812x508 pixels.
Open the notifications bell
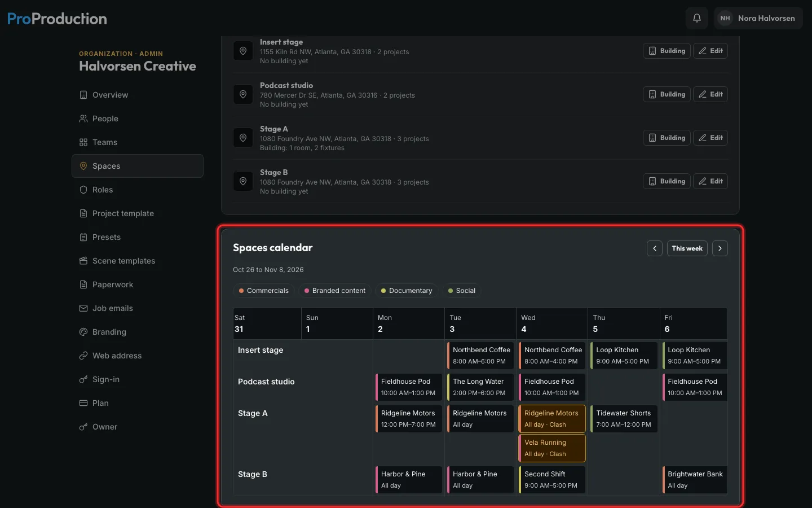point(697,18)
